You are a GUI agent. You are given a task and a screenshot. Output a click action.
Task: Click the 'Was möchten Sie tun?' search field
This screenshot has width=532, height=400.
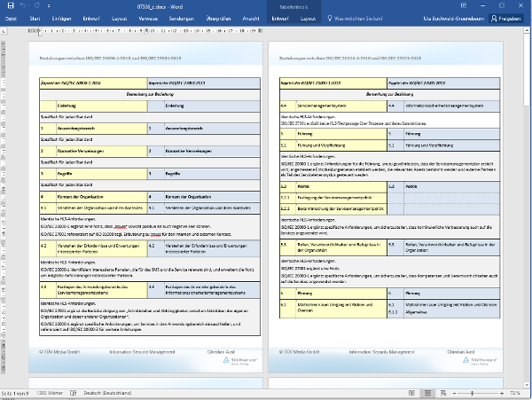point(358,19)
